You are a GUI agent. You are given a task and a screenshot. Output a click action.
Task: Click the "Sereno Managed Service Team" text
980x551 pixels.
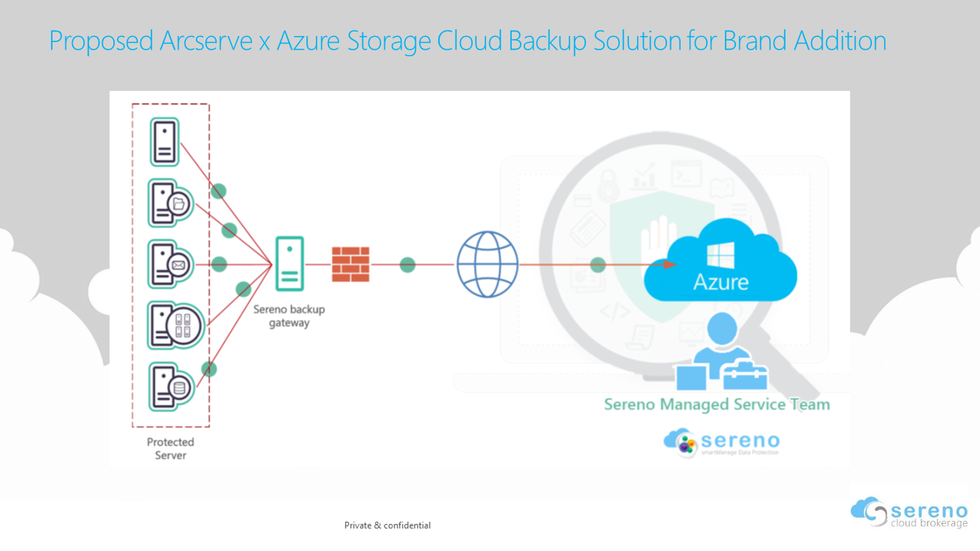click(717, 405)
